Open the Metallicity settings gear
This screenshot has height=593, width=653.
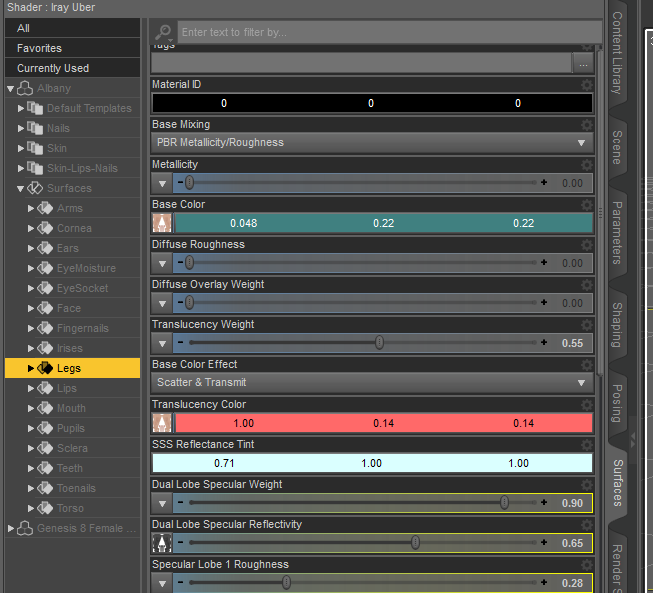(x=587, y=165)
